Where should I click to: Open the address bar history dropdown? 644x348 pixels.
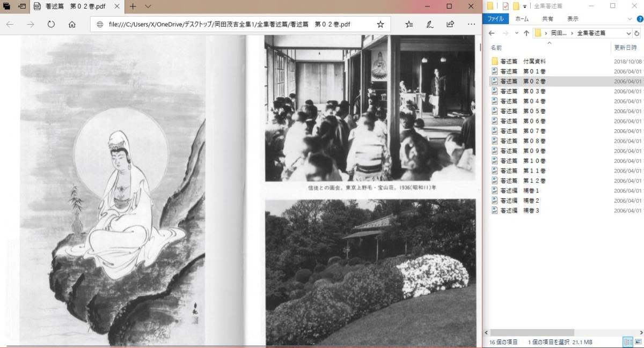[628, 33]
